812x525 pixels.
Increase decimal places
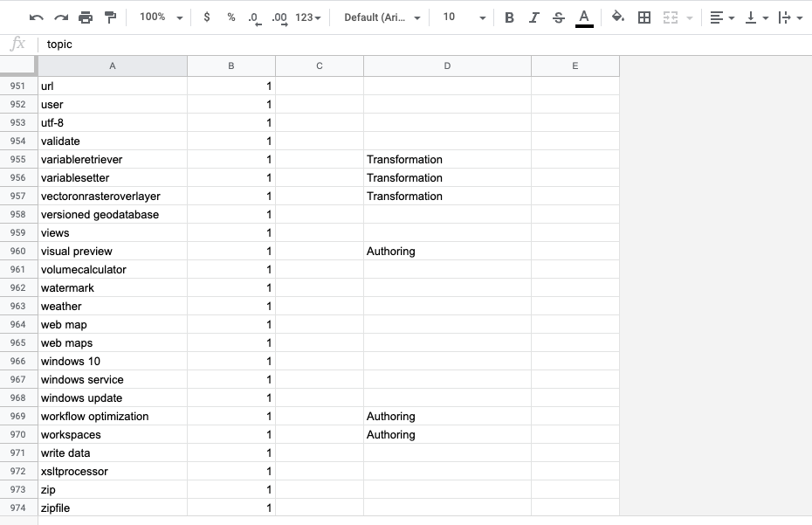[x=278, y=16]
